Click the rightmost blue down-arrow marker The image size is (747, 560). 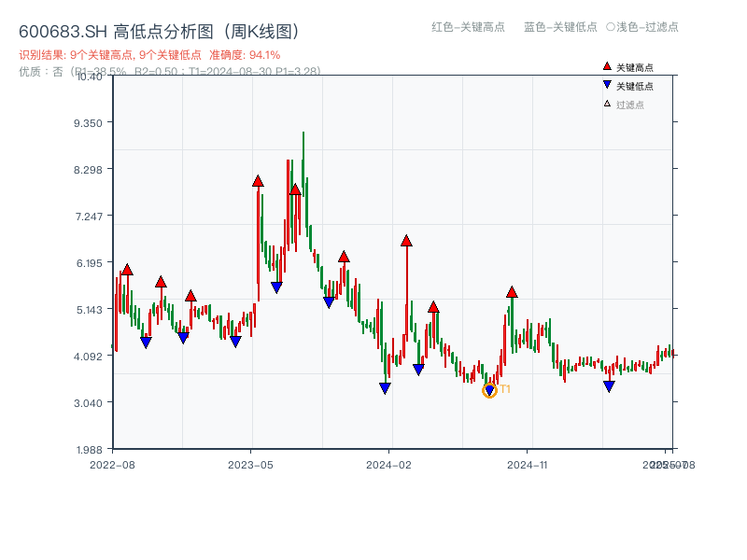click(608, 385)
